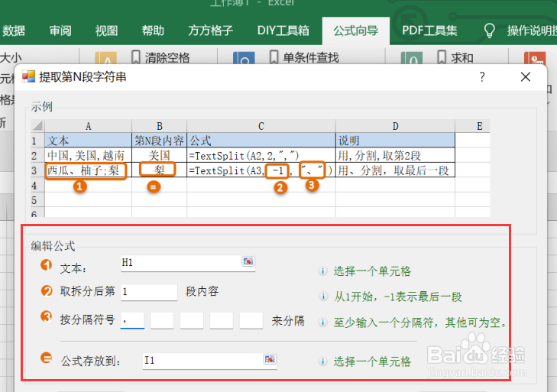
Task: Click the fourth delimiter input box
Action: coord(222,321)
